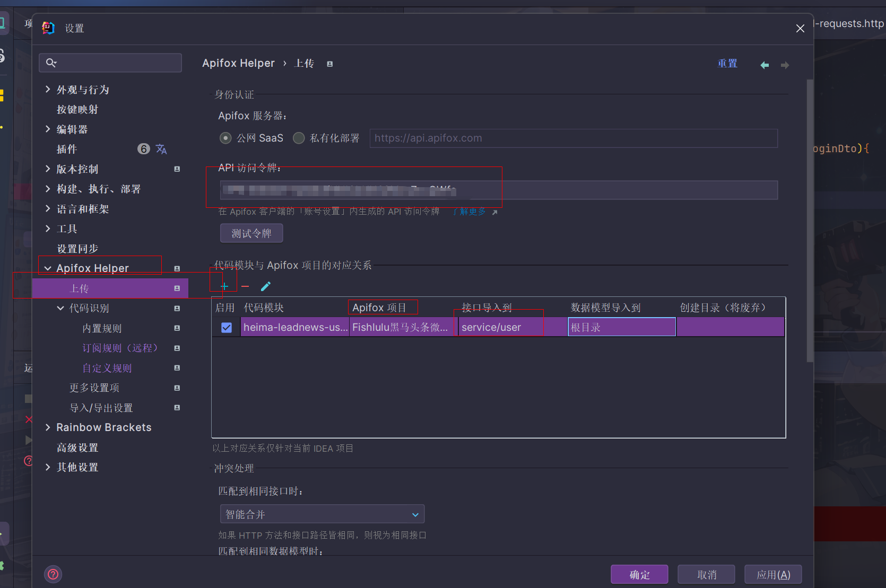Collapse the 代码识别 subsection
886x588 pixels.
pos(60,308)
